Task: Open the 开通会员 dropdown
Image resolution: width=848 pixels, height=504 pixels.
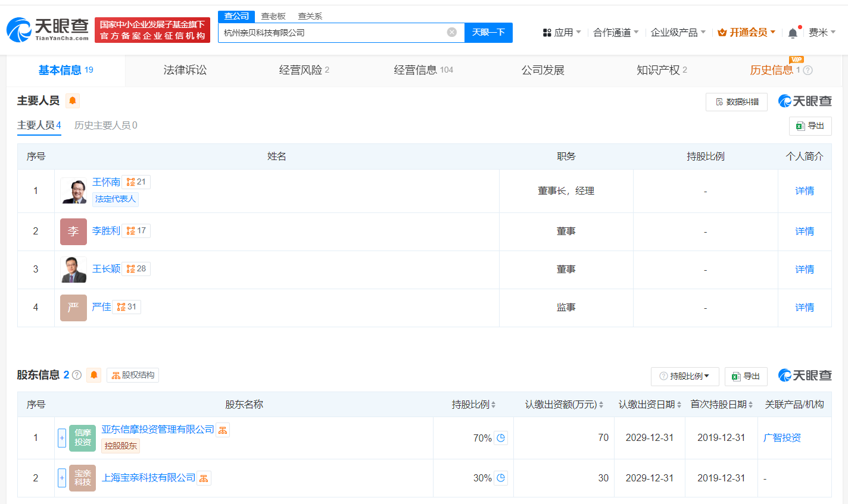Action: click(747, 33)
